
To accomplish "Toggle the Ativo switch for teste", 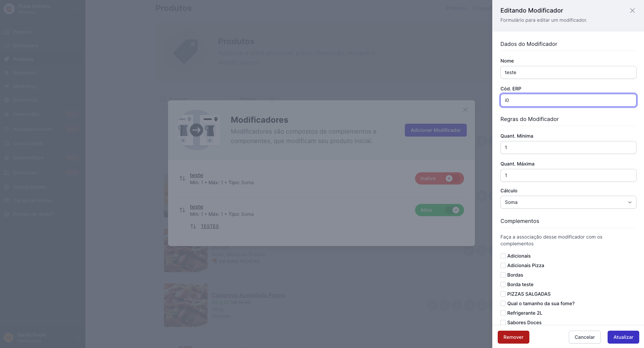I will point(439,210).
